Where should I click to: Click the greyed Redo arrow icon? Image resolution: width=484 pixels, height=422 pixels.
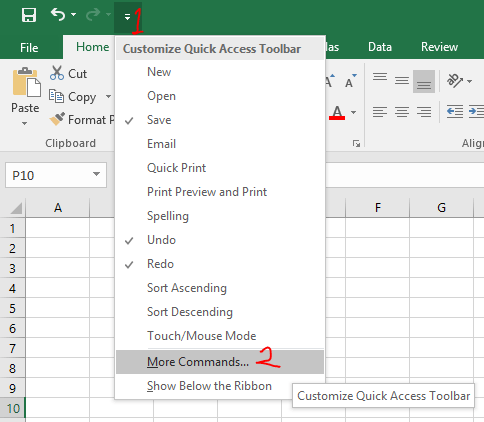pos(93,15)
